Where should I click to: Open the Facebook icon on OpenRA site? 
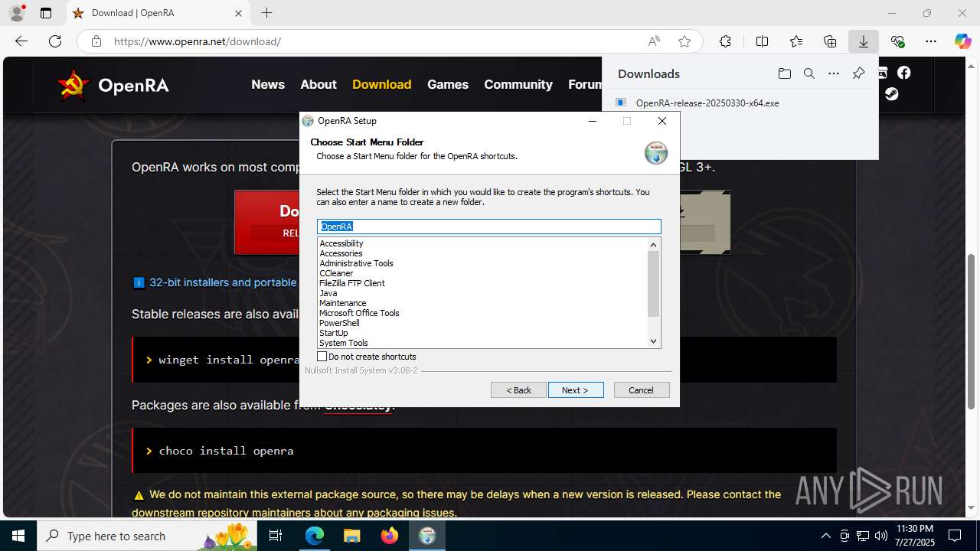tap(903, 73)
